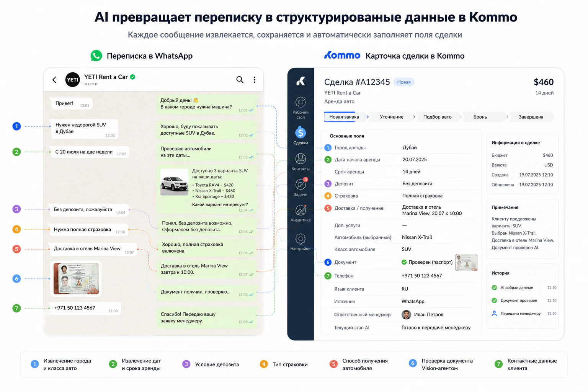Click the Город аренды value Дубай
This screenshot has width=588, height=392.
410,147
